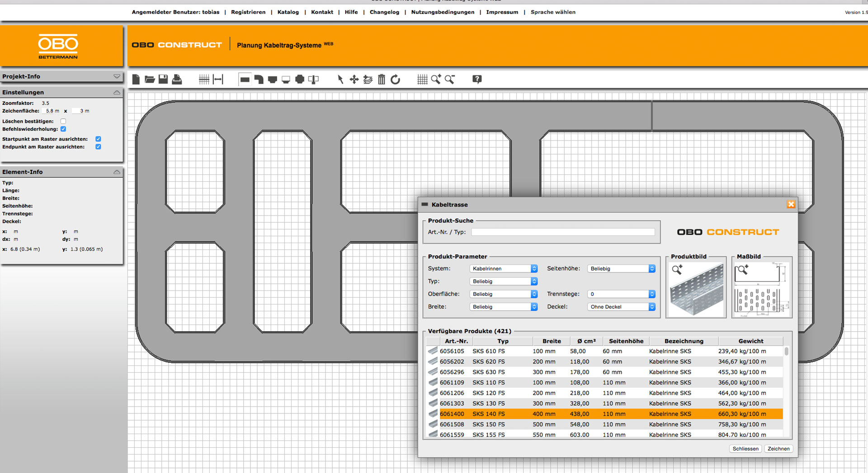Open the Seitenhöhe dropdown

coord(621,268)
